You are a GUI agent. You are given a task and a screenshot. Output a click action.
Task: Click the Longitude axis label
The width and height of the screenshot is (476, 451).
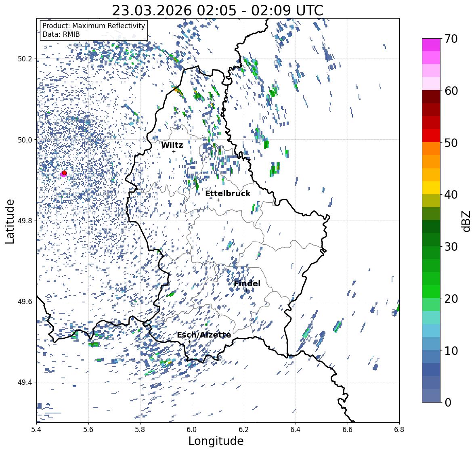216,441
